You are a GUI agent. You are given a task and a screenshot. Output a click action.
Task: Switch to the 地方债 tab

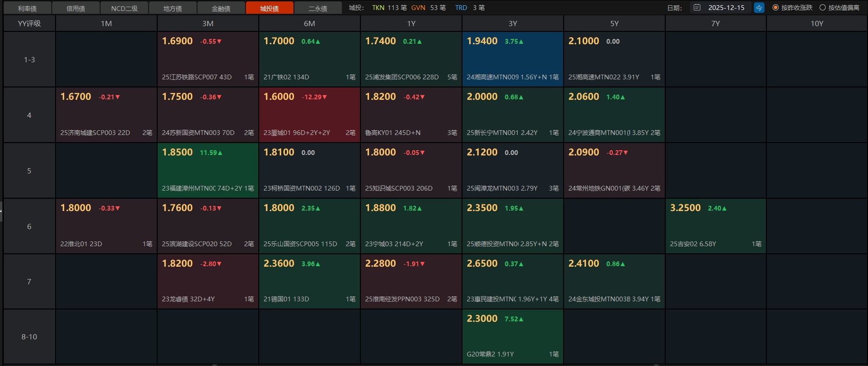[173, 8]
